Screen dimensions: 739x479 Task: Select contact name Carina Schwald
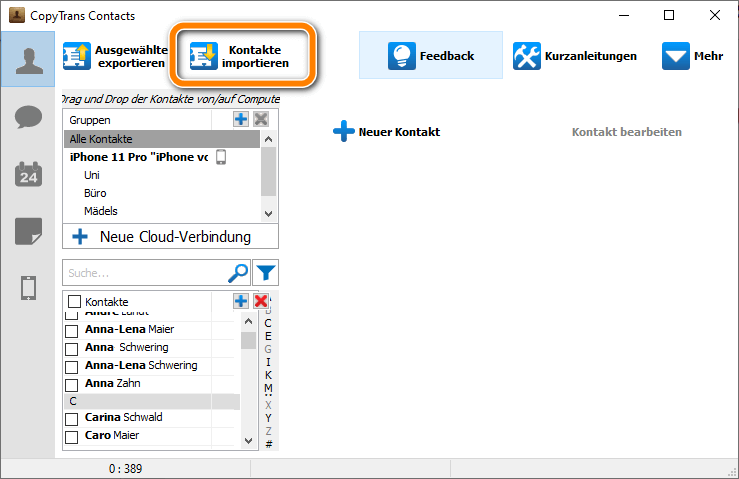coord(123,417)
